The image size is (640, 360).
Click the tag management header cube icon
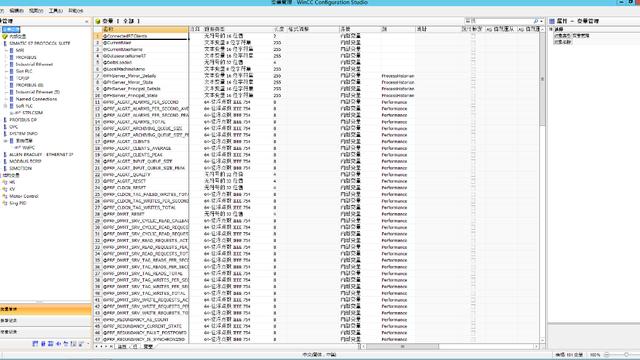(98, 21)
